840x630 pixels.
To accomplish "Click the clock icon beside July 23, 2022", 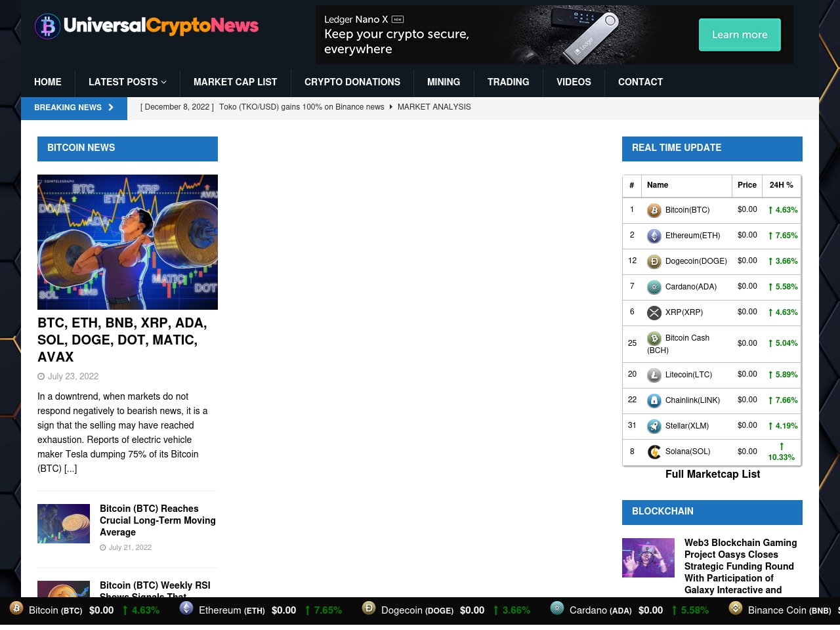I will coord(41,377).
